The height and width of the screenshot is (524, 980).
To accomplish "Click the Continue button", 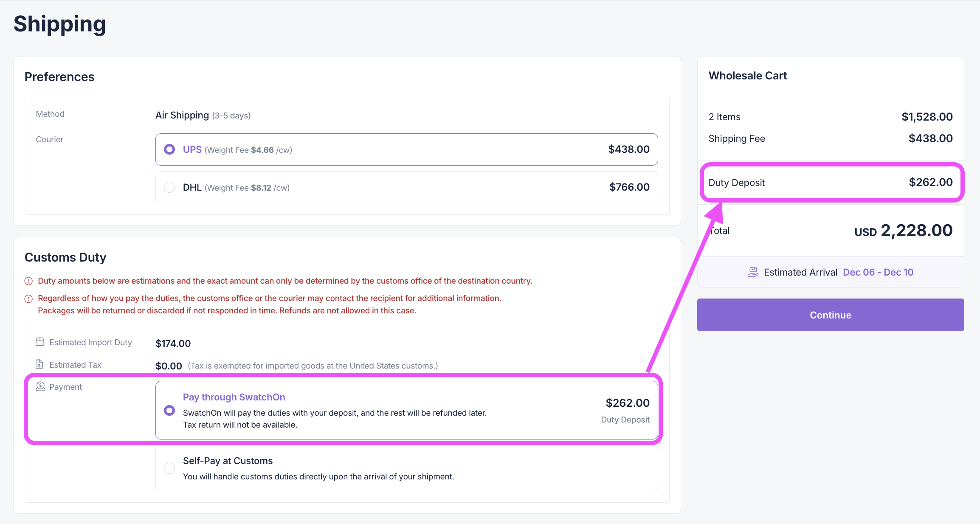I will 831,315.
